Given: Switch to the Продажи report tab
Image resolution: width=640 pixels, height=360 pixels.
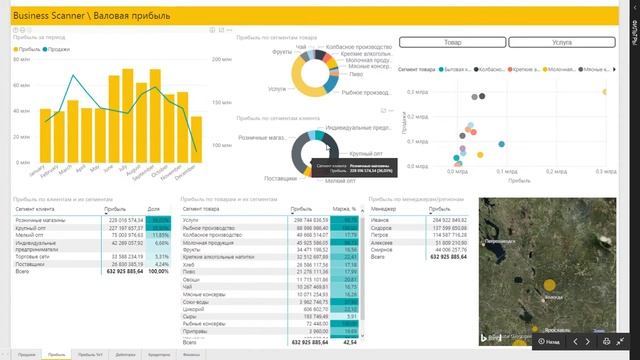Looking at the screenshot, I should coord(27,355).
